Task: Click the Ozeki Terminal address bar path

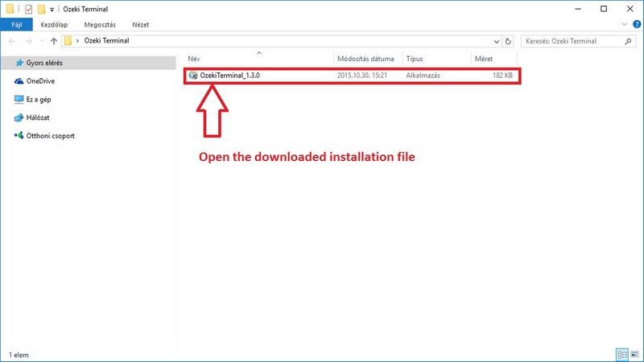Action: 106,41
